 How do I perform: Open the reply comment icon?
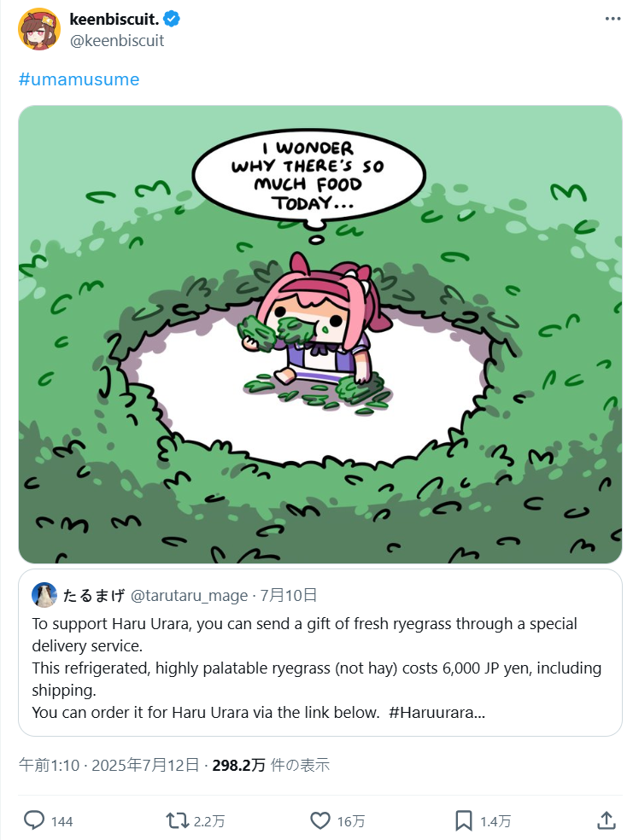(34, 820)
